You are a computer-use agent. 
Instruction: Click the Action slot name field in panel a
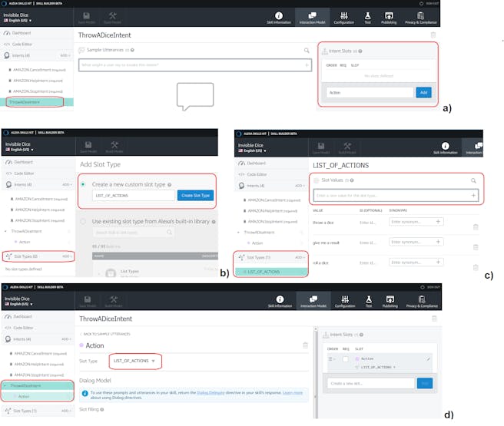pyautogui.click(x=370, y=93)
